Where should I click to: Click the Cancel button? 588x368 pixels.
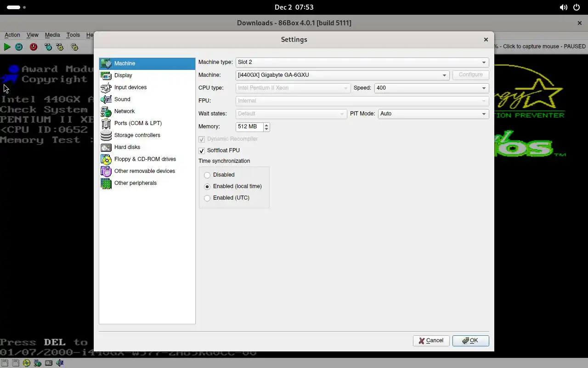431,341
